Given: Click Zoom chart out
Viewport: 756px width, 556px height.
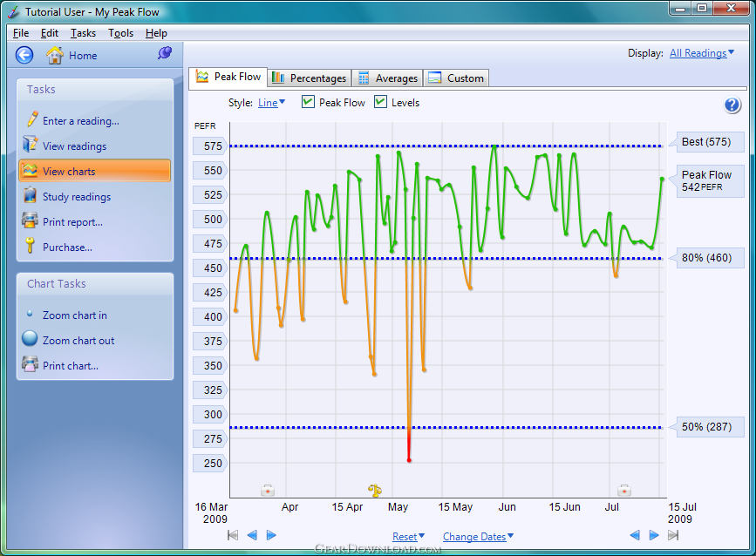Looking at the screenshot, I should point(78,341).
